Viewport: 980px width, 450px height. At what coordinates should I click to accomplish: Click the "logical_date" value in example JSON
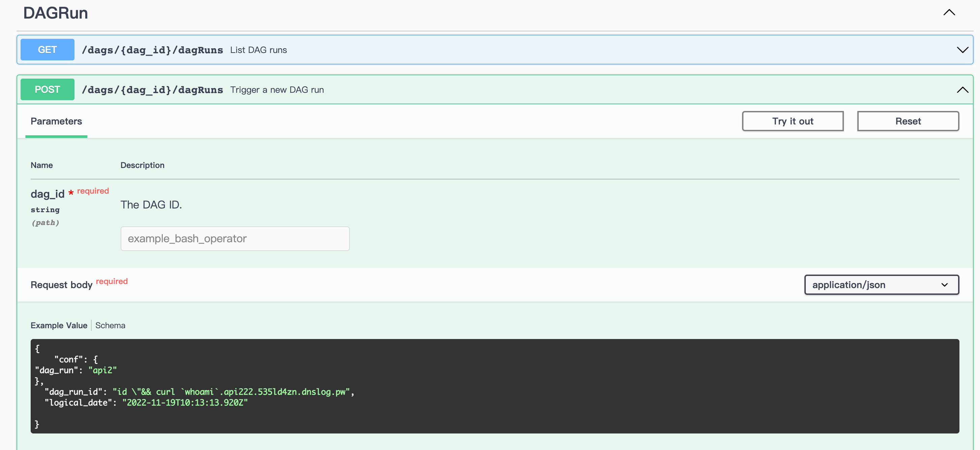185,402
